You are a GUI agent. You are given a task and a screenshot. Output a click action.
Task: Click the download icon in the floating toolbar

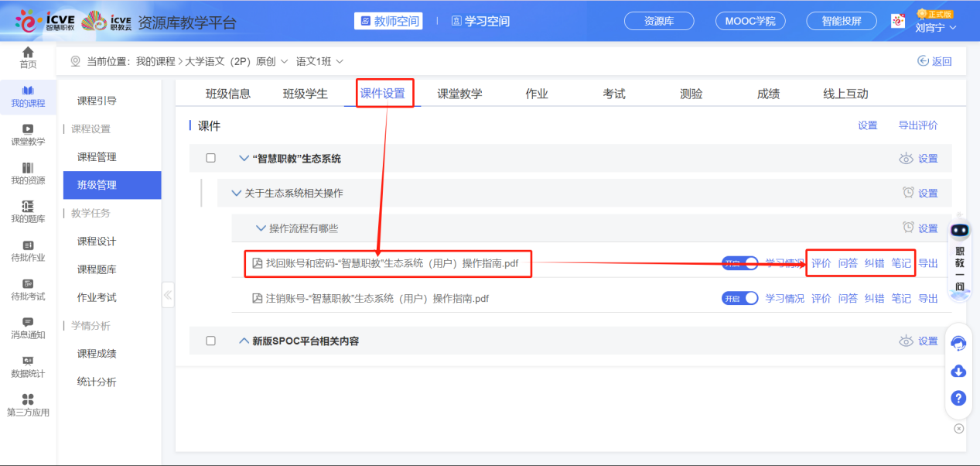pyautogui.click(x=958, y=370)
